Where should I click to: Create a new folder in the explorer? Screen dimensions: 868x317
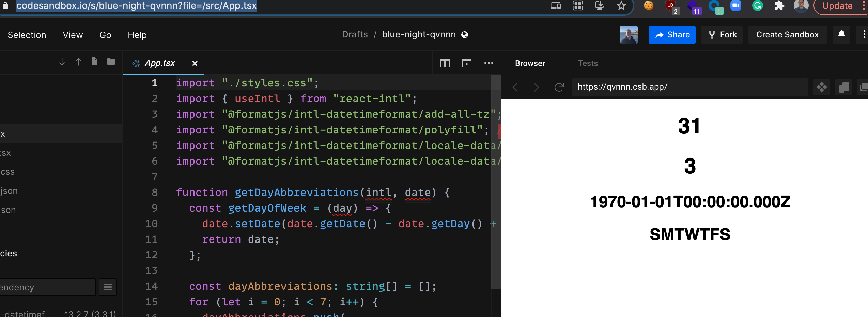point(111,62)
